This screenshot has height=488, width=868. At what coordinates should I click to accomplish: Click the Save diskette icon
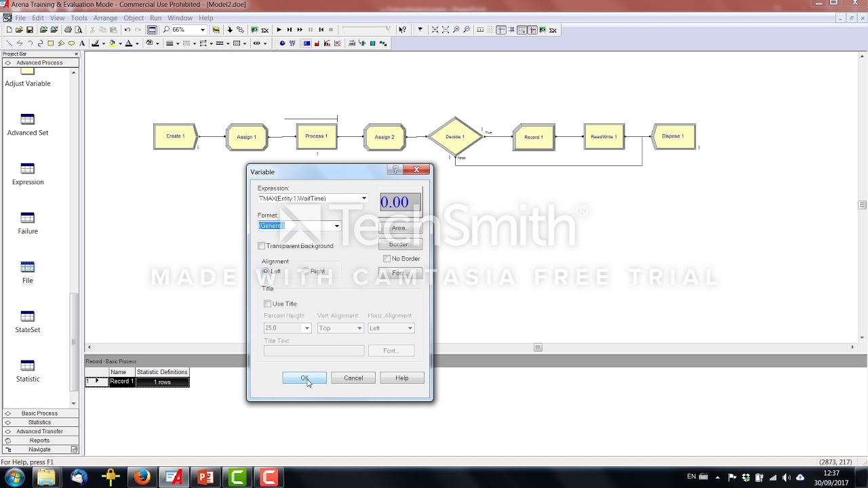coord(30,30)
